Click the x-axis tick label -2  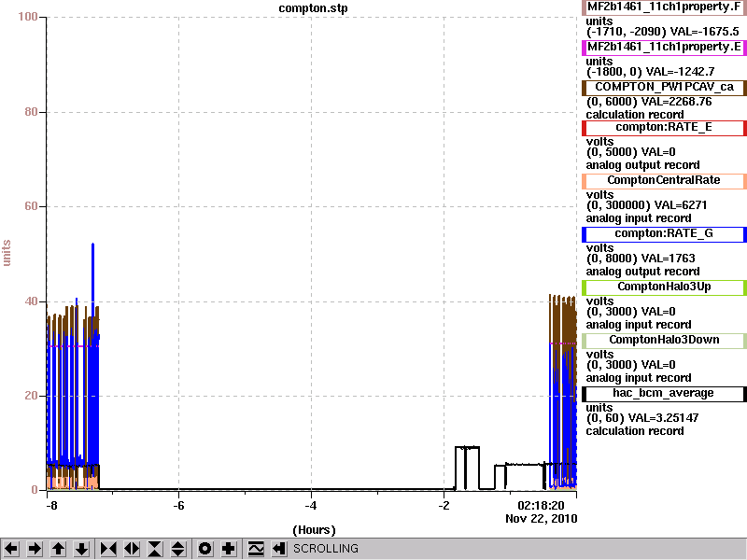pos(443,505)
